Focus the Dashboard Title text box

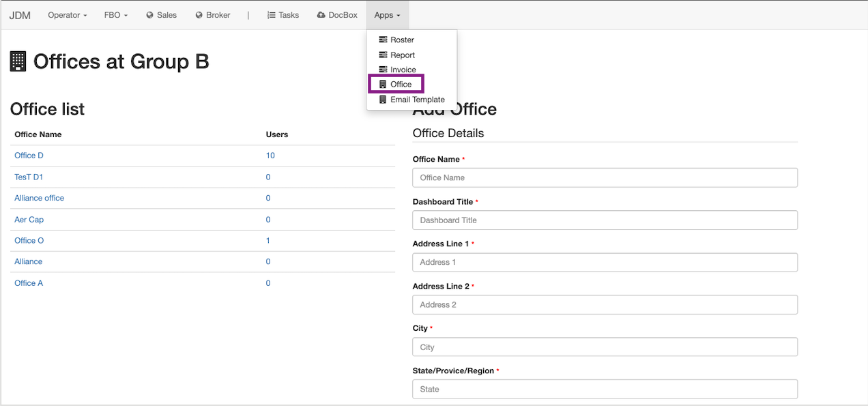(605, 220)
